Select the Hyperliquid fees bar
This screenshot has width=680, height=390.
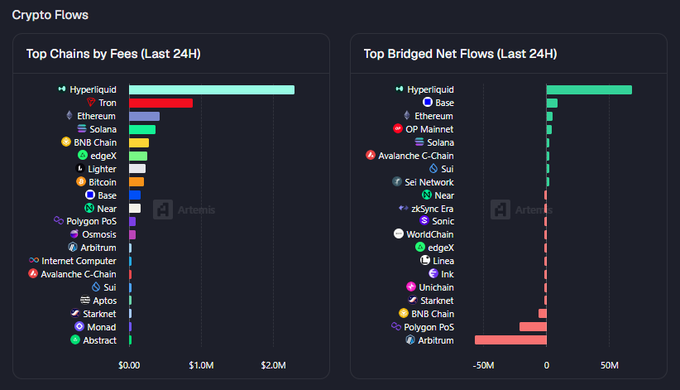pyautogui.click(x=212, y=90)
